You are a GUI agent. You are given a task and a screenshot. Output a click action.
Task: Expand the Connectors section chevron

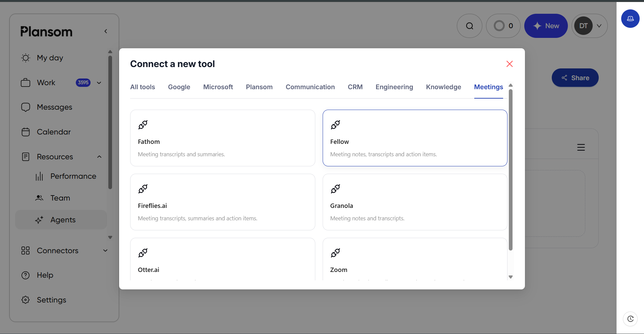105,250
